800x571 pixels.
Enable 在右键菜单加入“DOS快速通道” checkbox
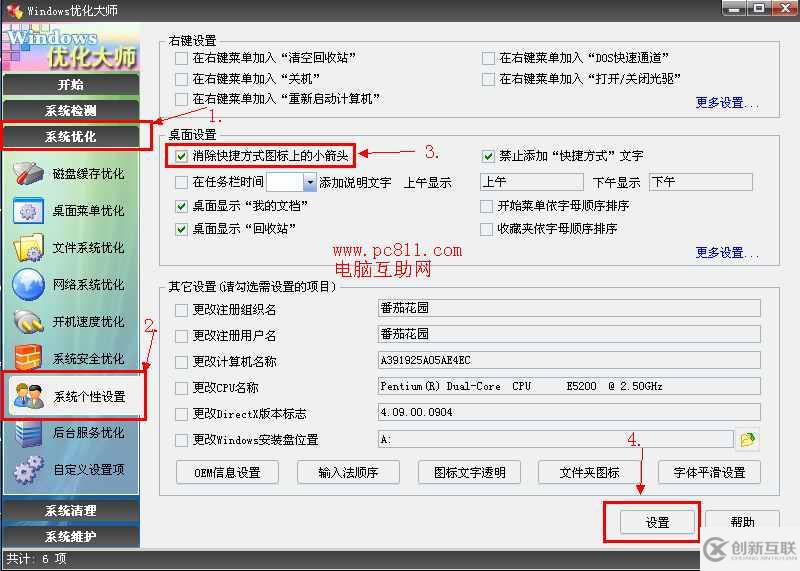(488, 58)
